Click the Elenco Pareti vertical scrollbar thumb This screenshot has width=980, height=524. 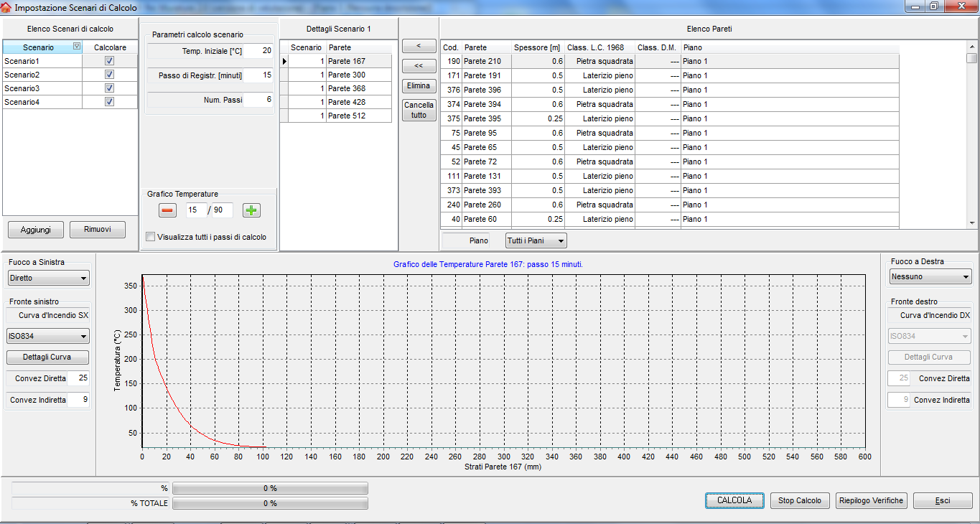point(972,58)
